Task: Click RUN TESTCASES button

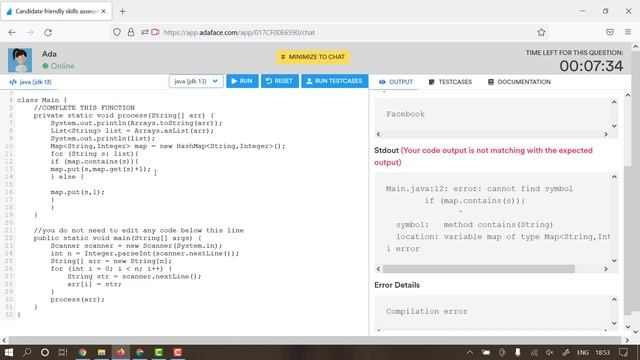Action: point(335,81)
